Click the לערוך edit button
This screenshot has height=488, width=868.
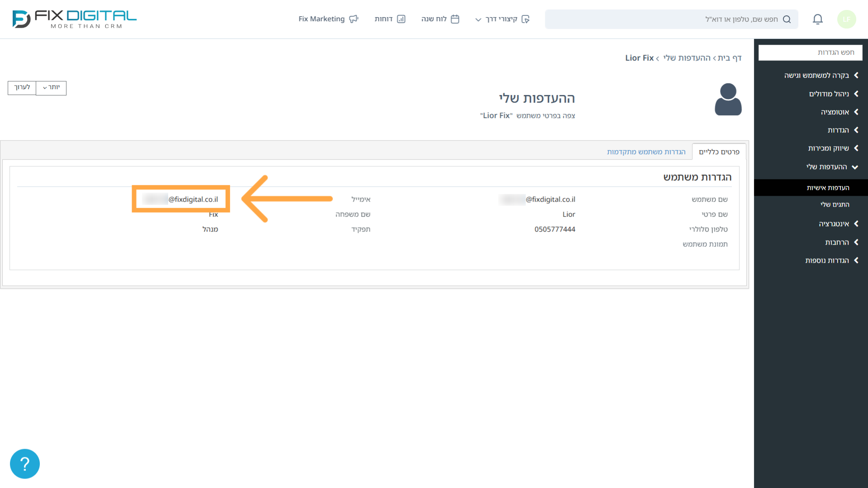click(x=22, y=88)
